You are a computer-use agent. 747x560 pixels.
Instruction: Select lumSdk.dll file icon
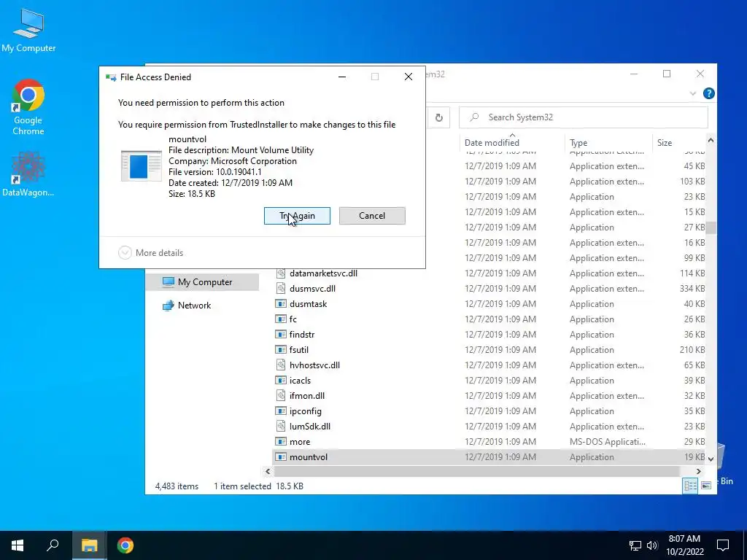(x=281, y=426)
